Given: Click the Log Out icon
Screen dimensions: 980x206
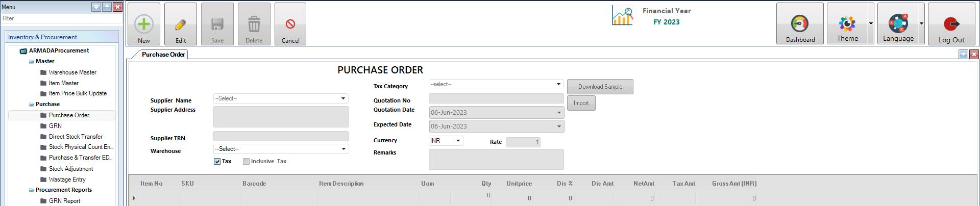Looking at the screenshot, I should [x=951, y=23].
